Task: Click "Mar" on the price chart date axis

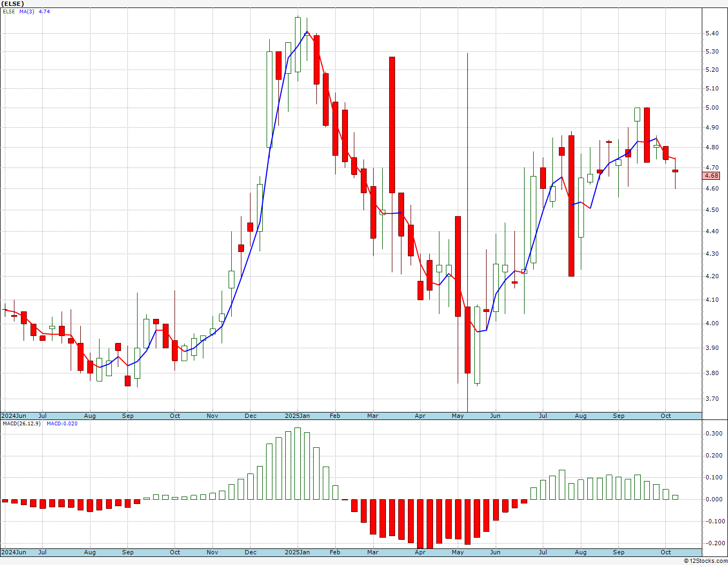Action: (x=373, y=416)
